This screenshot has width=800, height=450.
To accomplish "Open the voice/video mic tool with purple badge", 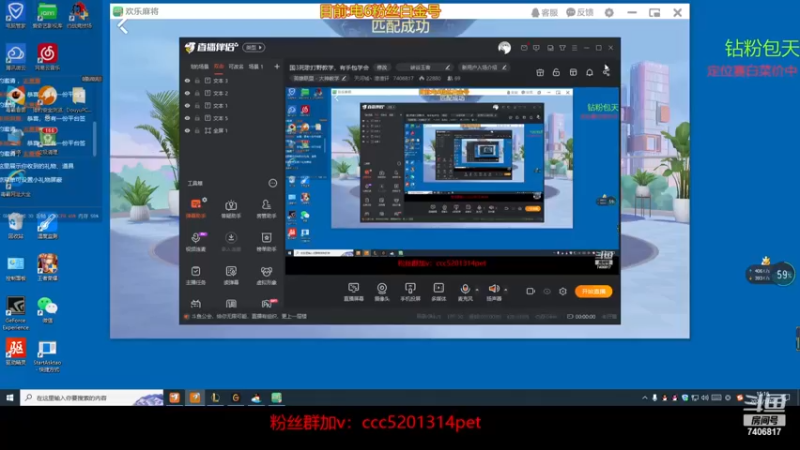I will pyautogui.click(x=196, y=241).
